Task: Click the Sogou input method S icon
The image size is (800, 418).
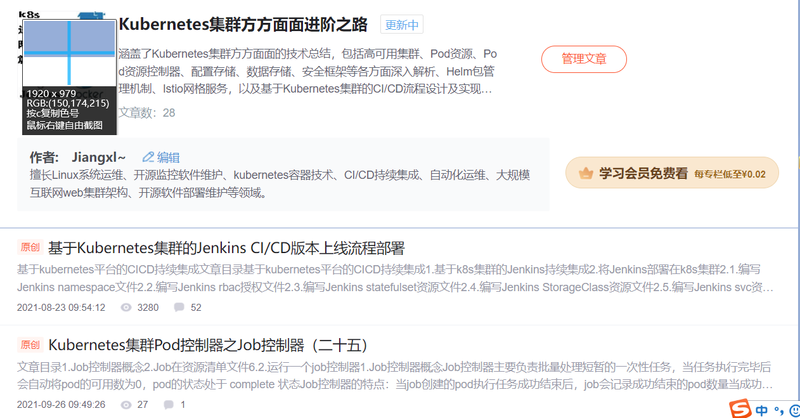Action: click(739, 409)
